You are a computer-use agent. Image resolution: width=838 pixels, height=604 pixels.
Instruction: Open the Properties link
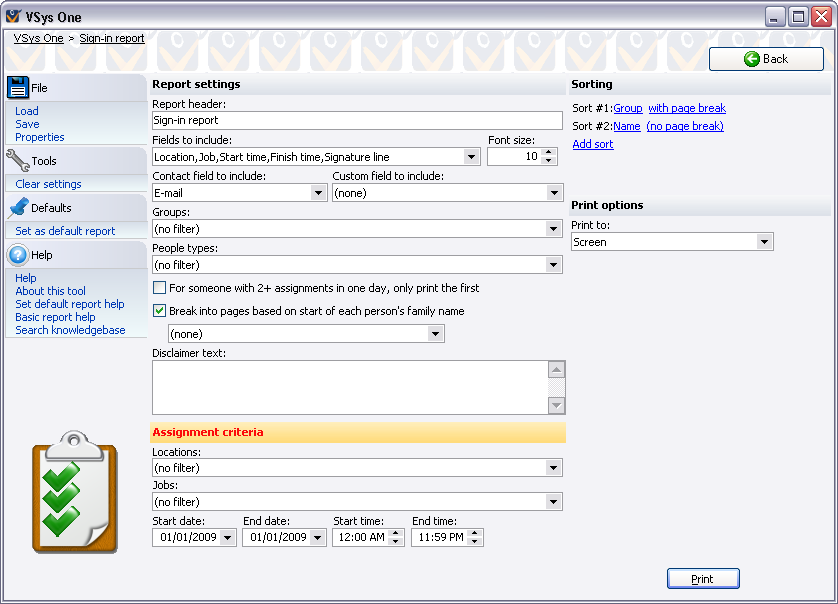pyautogui.click(x=40, y=137)
